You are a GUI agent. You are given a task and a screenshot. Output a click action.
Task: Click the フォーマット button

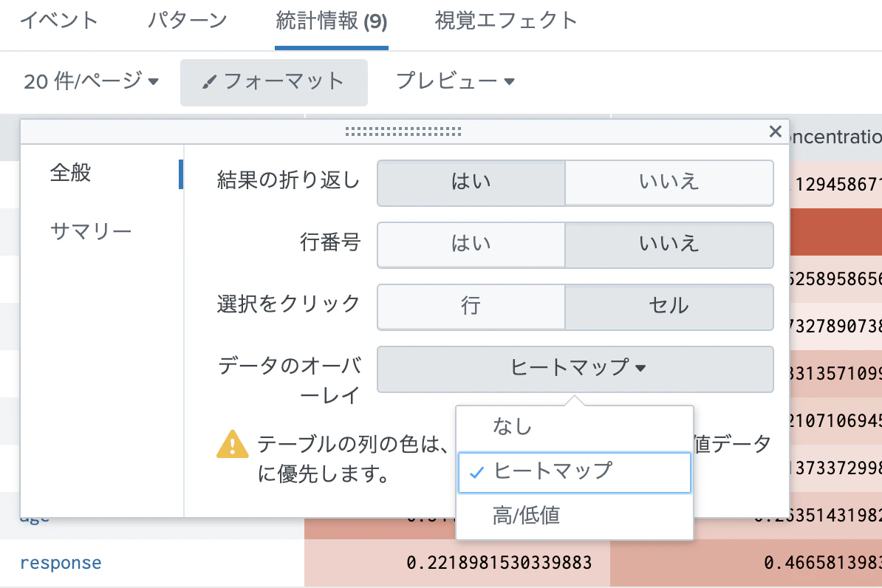point(274,82)
